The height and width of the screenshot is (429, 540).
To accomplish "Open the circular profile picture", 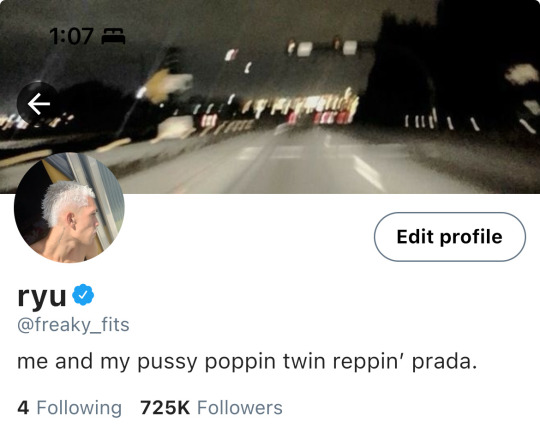I will (69, 208).
